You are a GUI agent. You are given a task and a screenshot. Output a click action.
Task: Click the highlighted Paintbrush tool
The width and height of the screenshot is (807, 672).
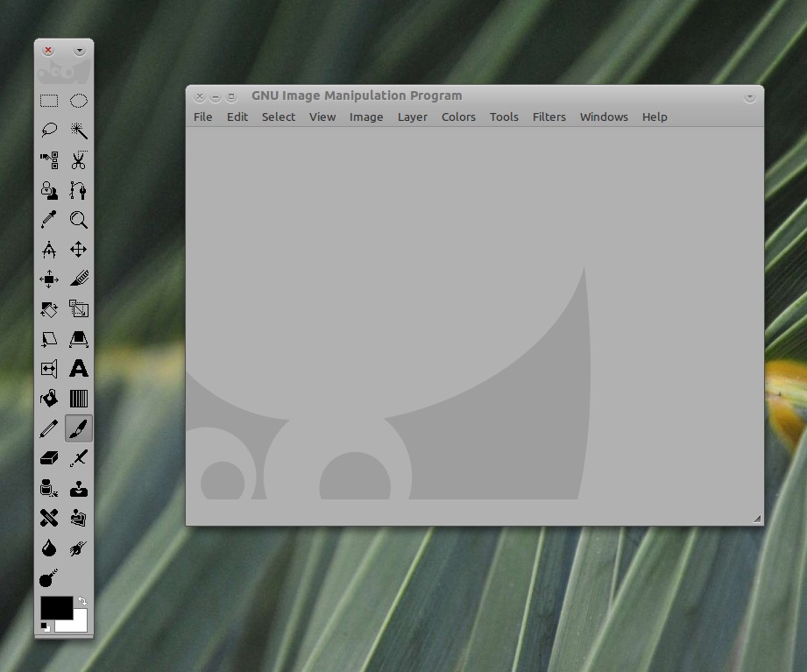(79, 428)
